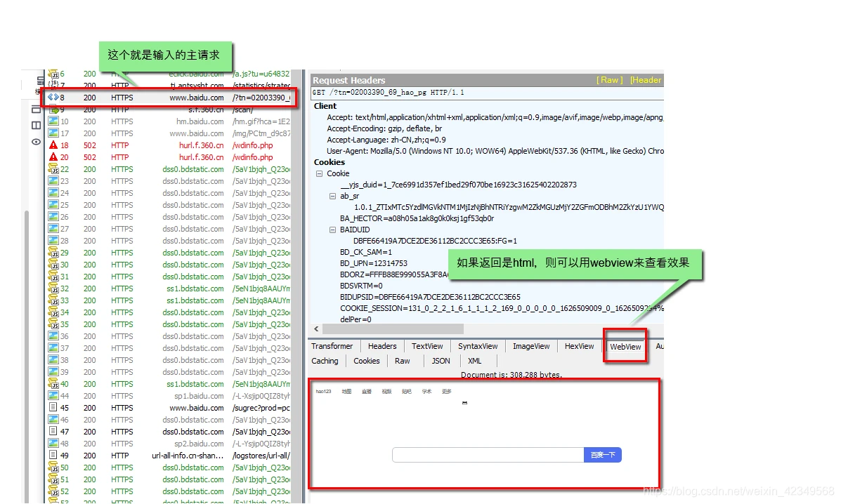Click the Accept-Language header line
Image resolution: width=841 pixels, height=504 pixels.
pyautogui.click(x=386, y=140)
